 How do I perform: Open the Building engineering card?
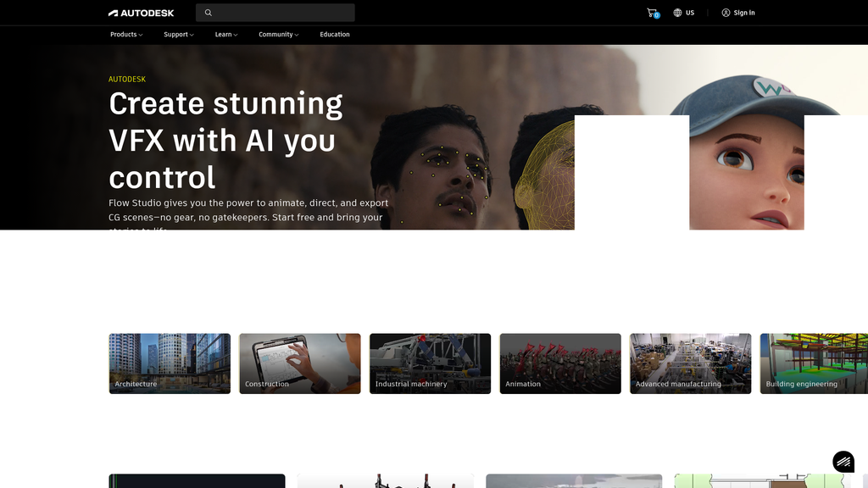(x=814, y=363)
